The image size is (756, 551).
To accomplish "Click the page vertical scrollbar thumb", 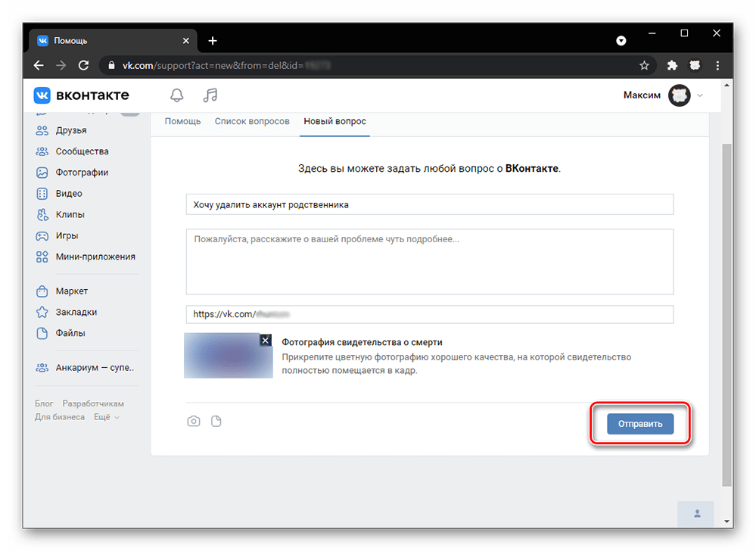I will click(x=726, y=315).
